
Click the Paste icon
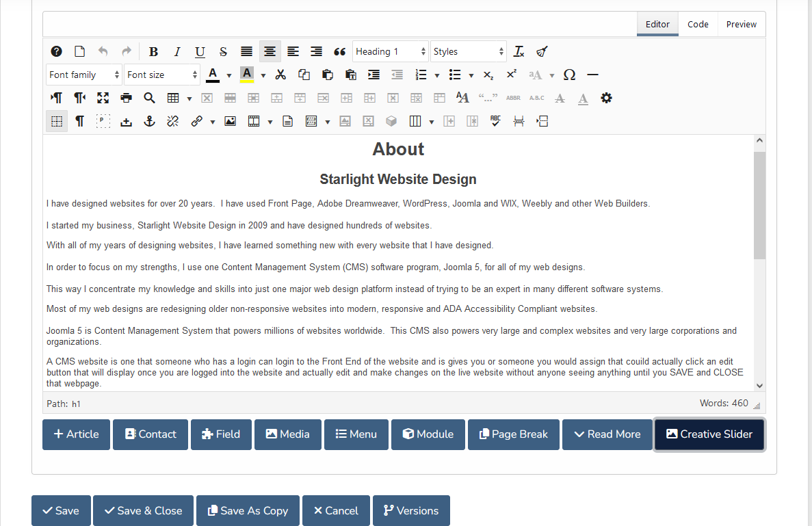327,75
